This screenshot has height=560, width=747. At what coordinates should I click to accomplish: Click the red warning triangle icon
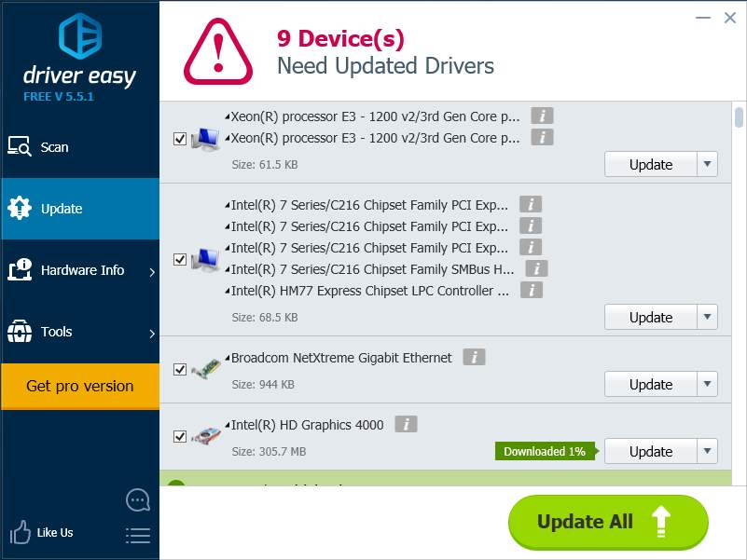click(x=218, y=51)
